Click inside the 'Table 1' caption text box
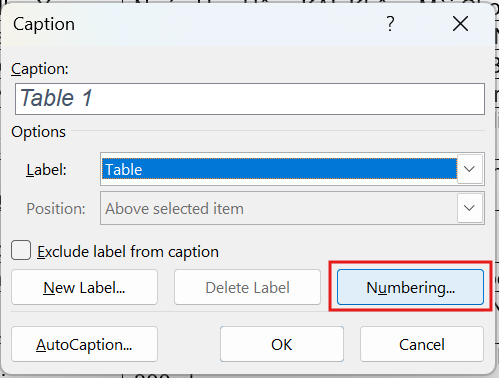The image size is (499, 378). point(250,99)
